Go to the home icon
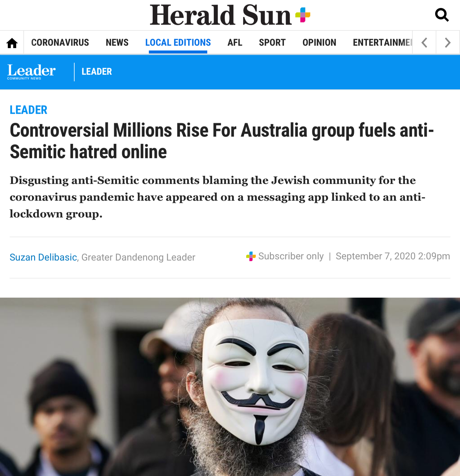This screenshot has height=476, width=460. (x=12, y=43)
